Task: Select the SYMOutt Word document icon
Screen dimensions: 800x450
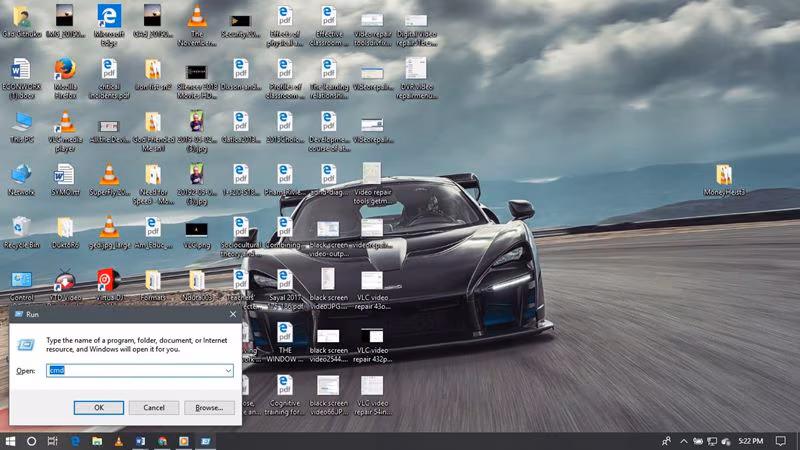Action: 65,180
